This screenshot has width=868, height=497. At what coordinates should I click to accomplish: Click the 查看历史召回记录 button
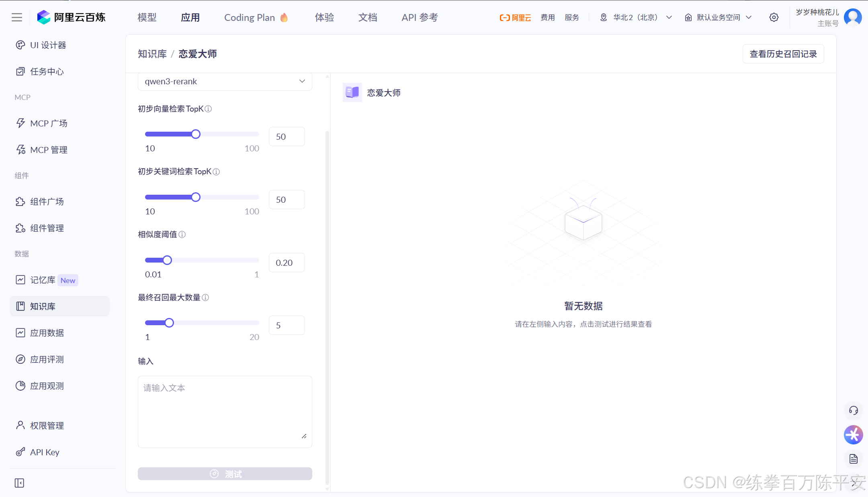click(x=783, y=54)
